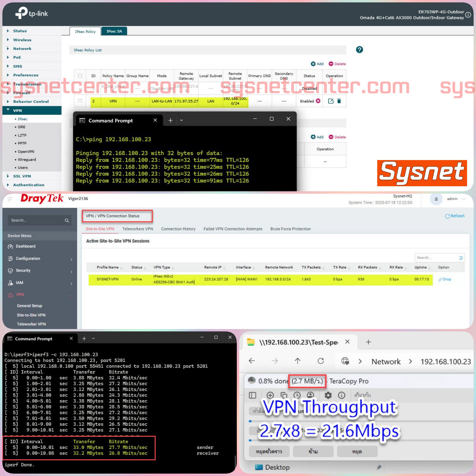Image resolution: width=476 pixels, height=476 pixels.
Task: Check the checkbox of the VPN policy row
Action: (x=80, y=101)
